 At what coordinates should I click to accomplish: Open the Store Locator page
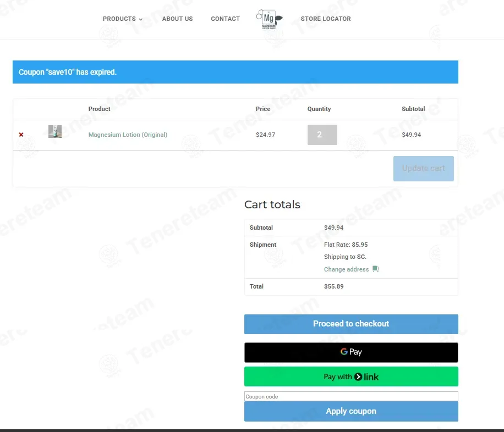tap(326, 19)
